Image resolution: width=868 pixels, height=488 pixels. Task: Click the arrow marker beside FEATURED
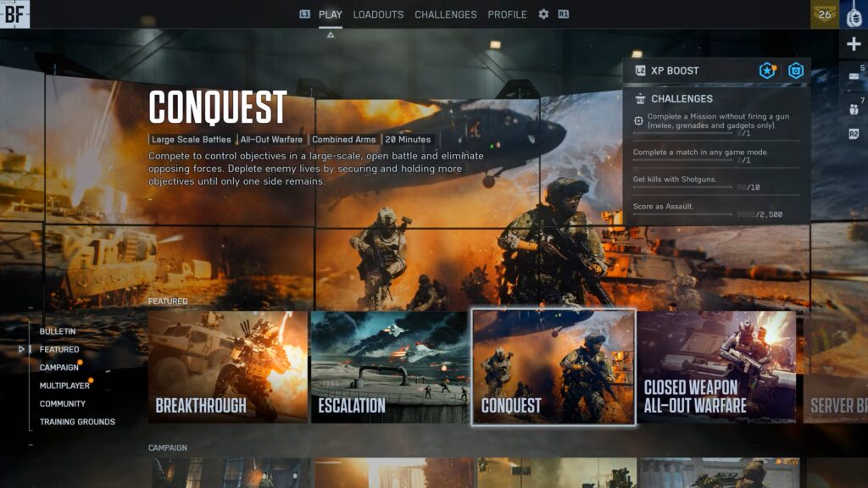coord(21,349)
